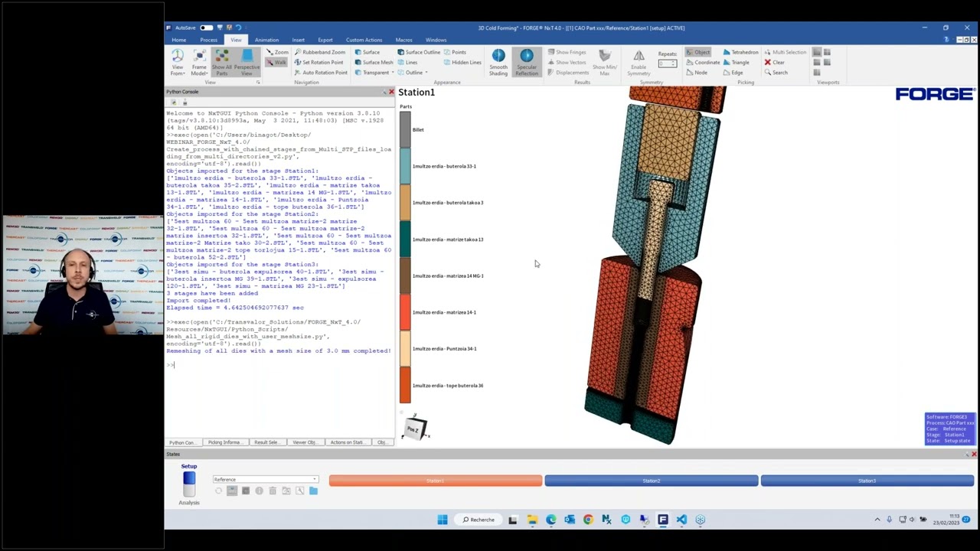Open the Frame Model dropdown
The height and width of the screenshot is (551, 980).
(x=199, y=61)
